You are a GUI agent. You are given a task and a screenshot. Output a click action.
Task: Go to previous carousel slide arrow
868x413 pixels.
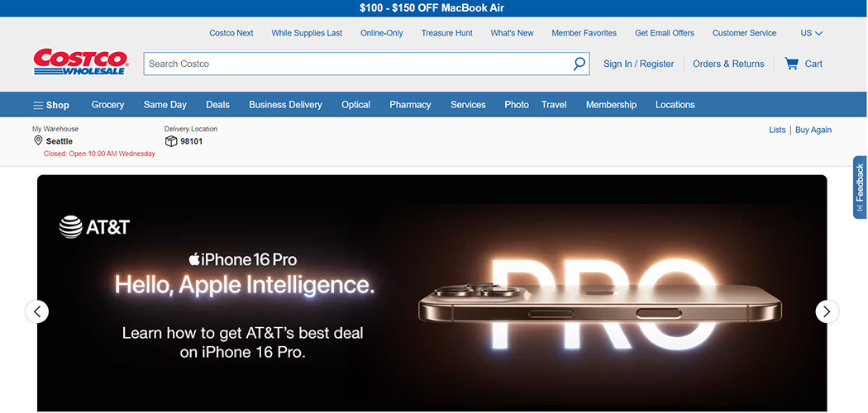37,311
